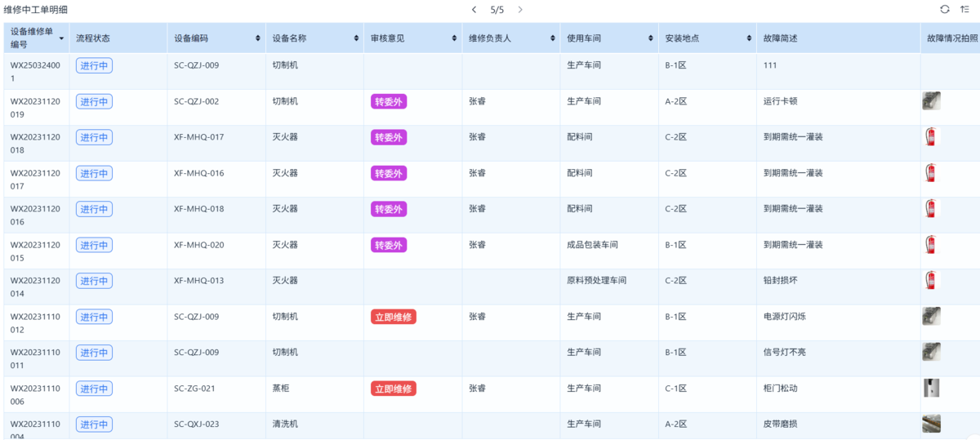Click 维修中工单明细 title
This screenshot has width=980, height=440.
(35, 10)
